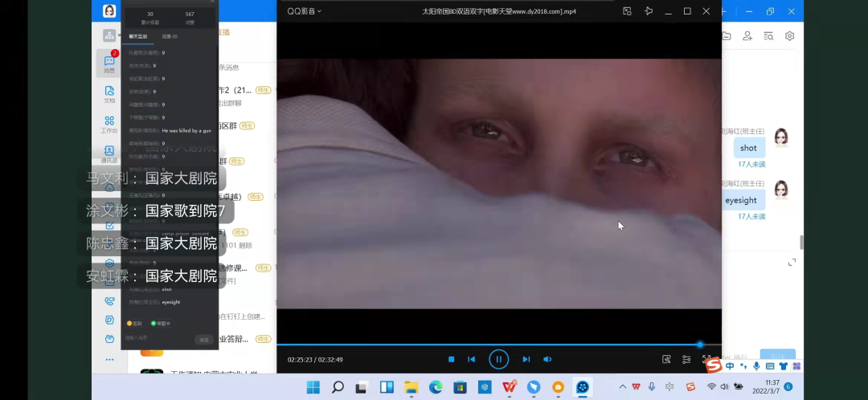Open 消息 in DingTalk sidebar

click(x=109, y=63)
